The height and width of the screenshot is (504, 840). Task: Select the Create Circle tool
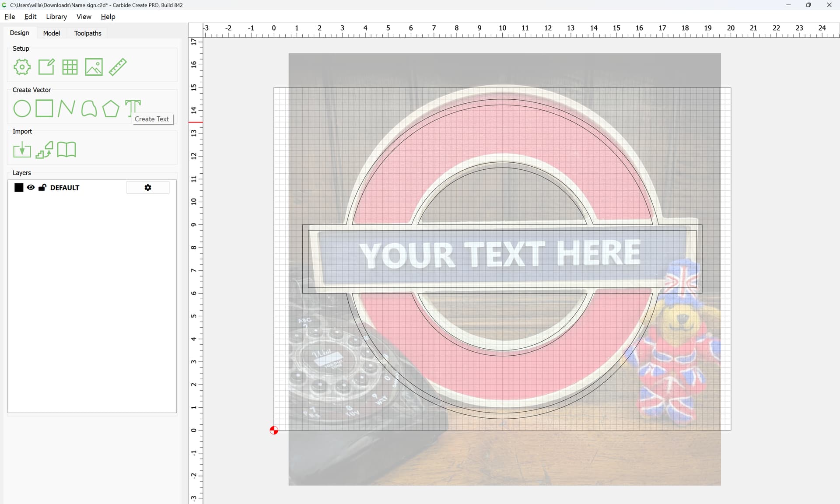tap(22, 108)
